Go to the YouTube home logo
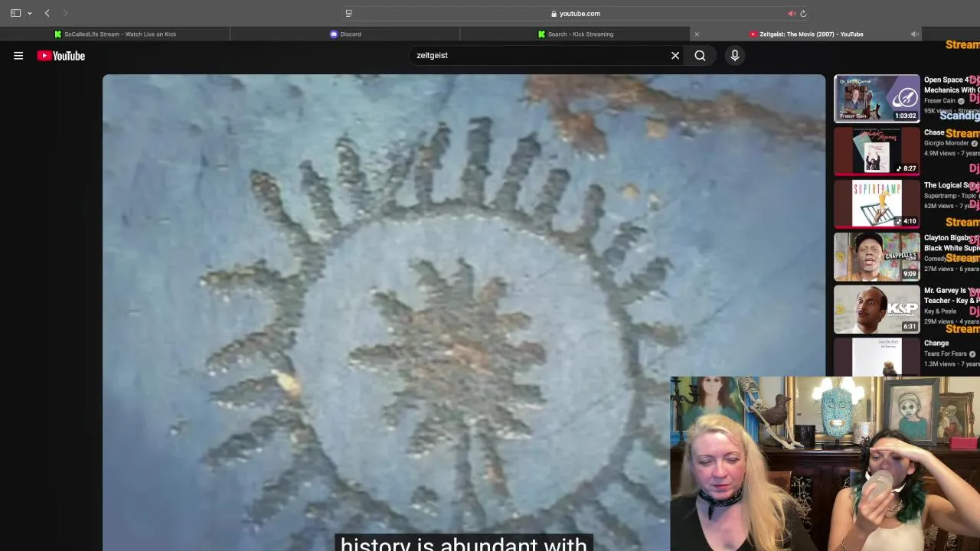 point(60,56)
